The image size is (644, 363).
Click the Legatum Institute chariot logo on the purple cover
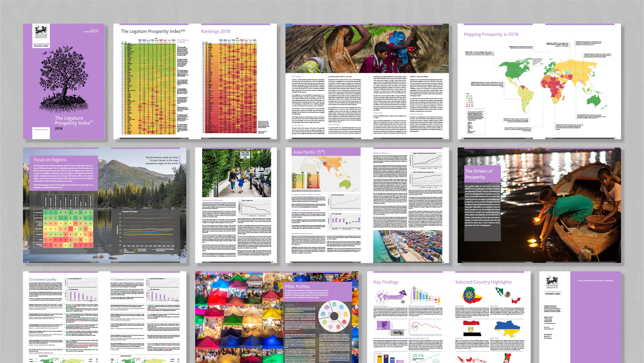[x=41, y=32]
